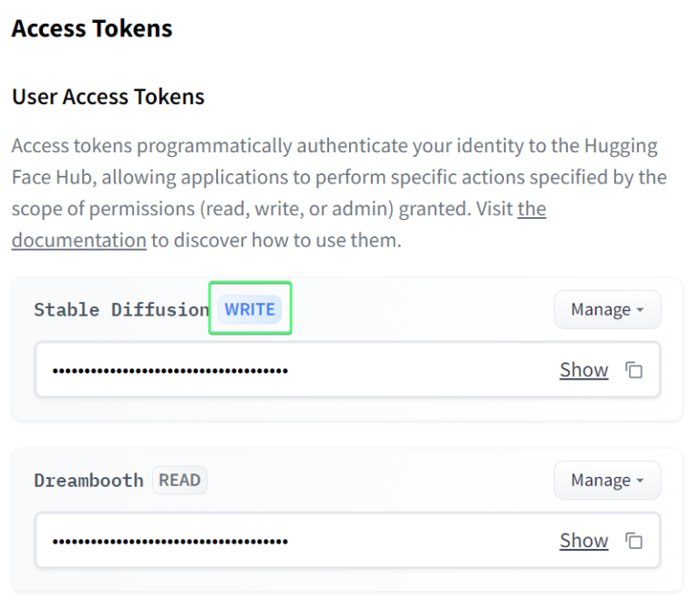
Task: Click the Stable Diffusion token name
Action: click(x=121, y=310)
